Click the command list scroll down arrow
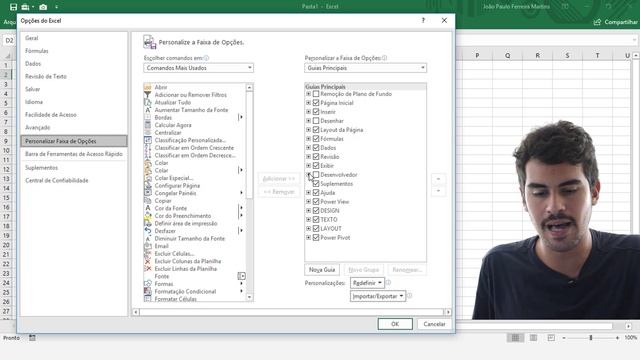 click(249, 298)
